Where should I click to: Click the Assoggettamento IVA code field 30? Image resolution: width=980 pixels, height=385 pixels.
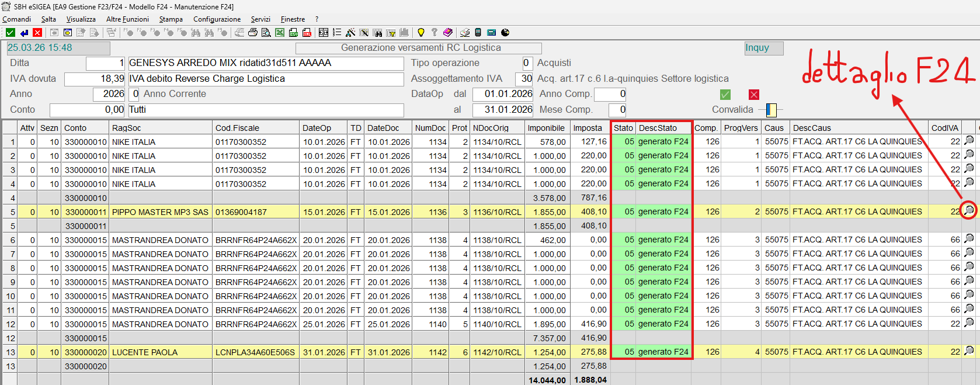pos(524,79)
